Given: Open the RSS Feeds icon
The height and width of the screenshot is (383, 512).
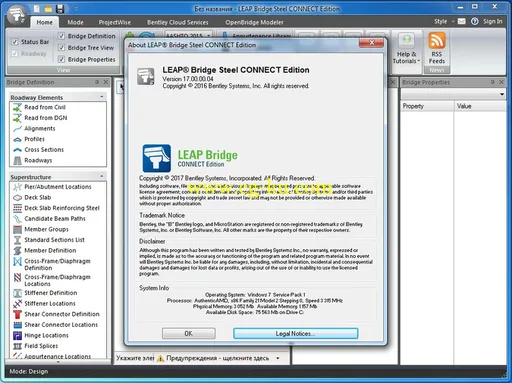Looking at the screenshot, I should pyautogui.click(x=437, y=40).
